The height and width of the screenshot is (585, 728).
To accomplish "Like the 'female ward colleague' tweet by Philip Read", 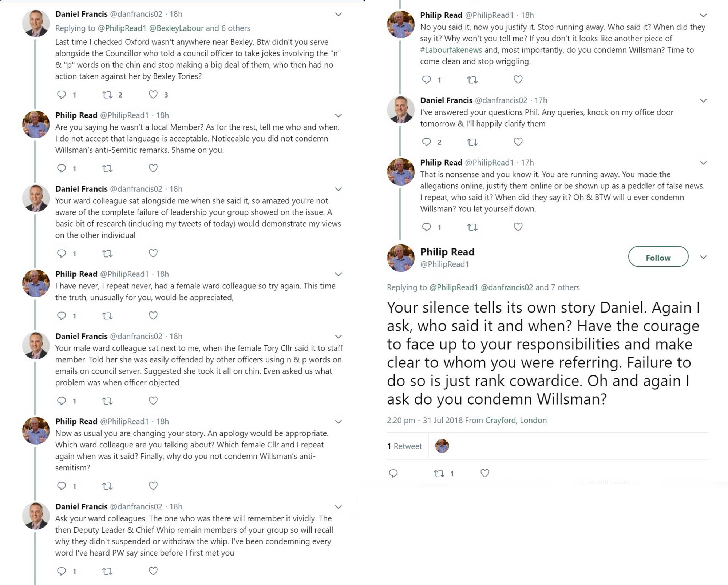I will pyautogui.click(x=153, y=315).
